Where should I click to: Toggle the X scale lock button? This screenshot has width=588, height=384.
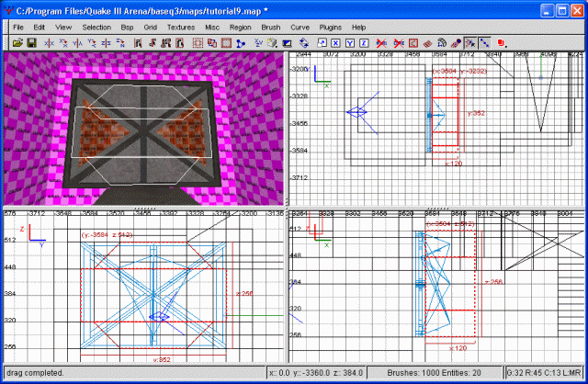tap(335, 43)
